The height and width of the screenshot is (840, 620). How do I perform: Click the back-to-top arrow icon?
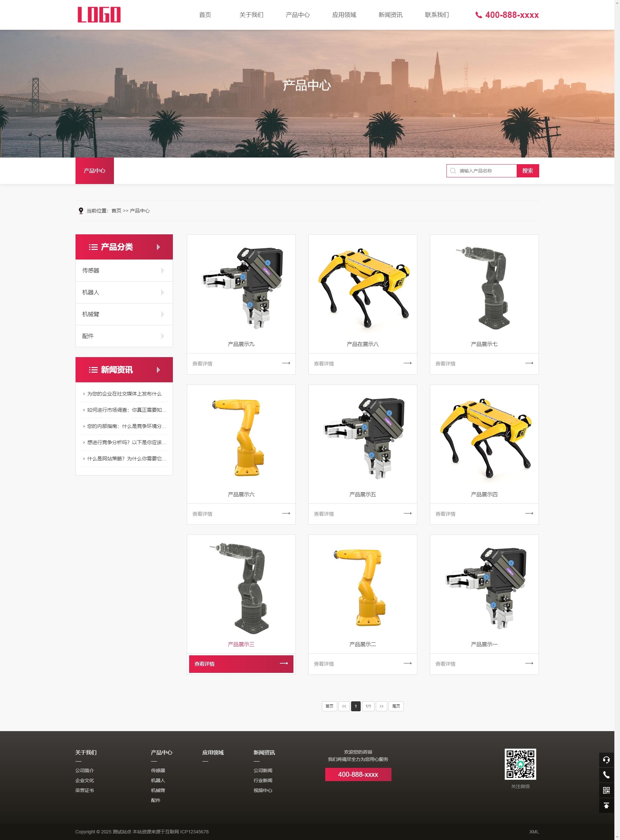point(606,806)
